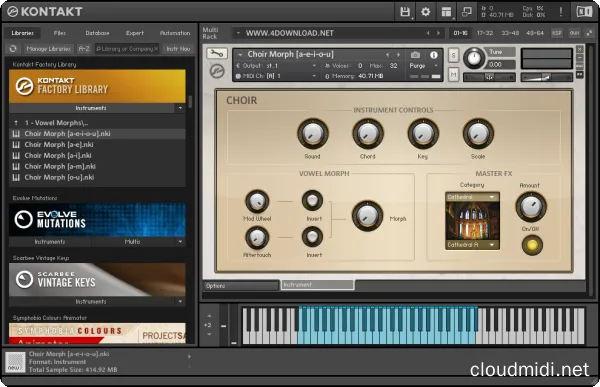Take a snapshot with camera icon
Image resolution: width=600 pixels, height=387 pixels.
pos(415,55)
